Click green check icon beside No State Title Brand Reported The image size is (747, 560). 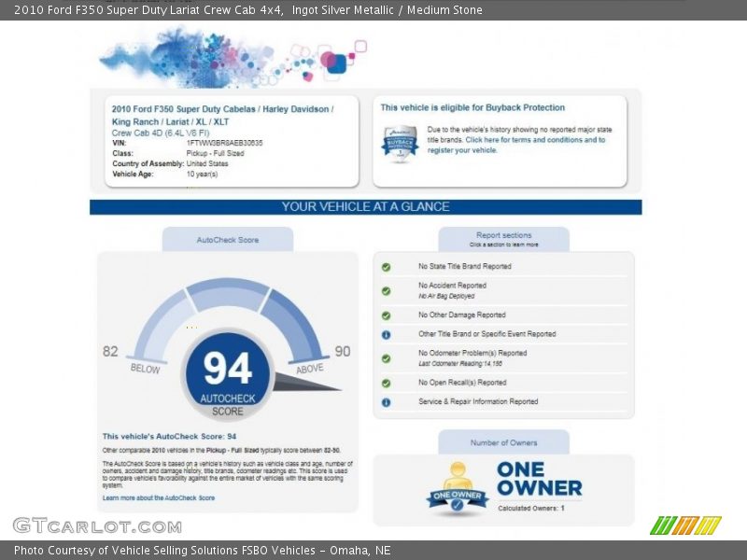point(386,267)
